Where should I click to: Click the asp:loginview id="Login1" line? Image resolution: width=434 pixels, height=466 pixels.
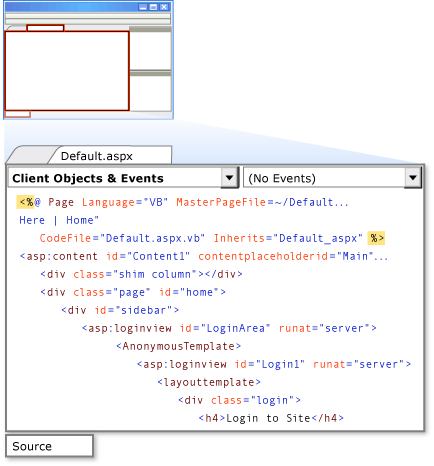(x=274, y=364)
